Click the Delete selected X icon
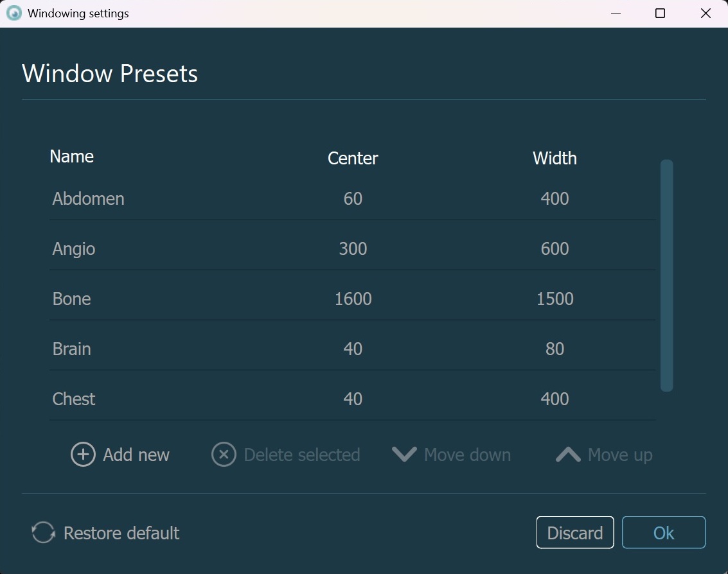The width and height of the screenshot is (728, 574). point(224,455)
